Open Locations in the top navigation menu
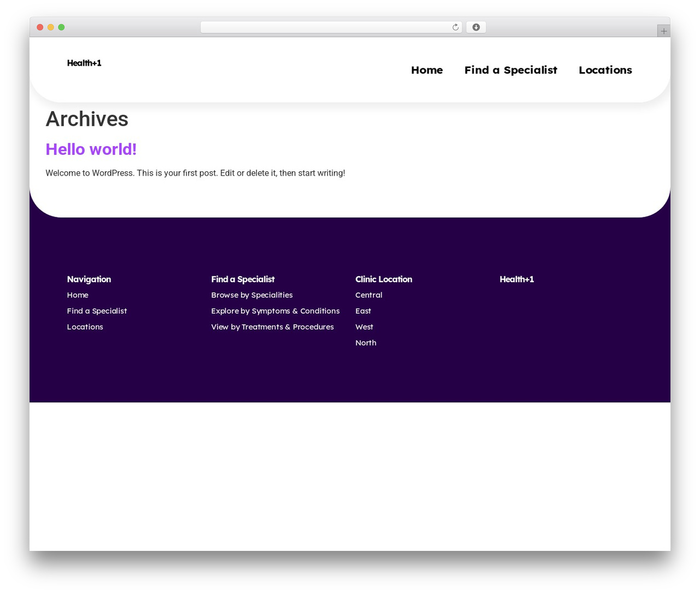Screen dimensions: 700x593 [x=605, y=70]
